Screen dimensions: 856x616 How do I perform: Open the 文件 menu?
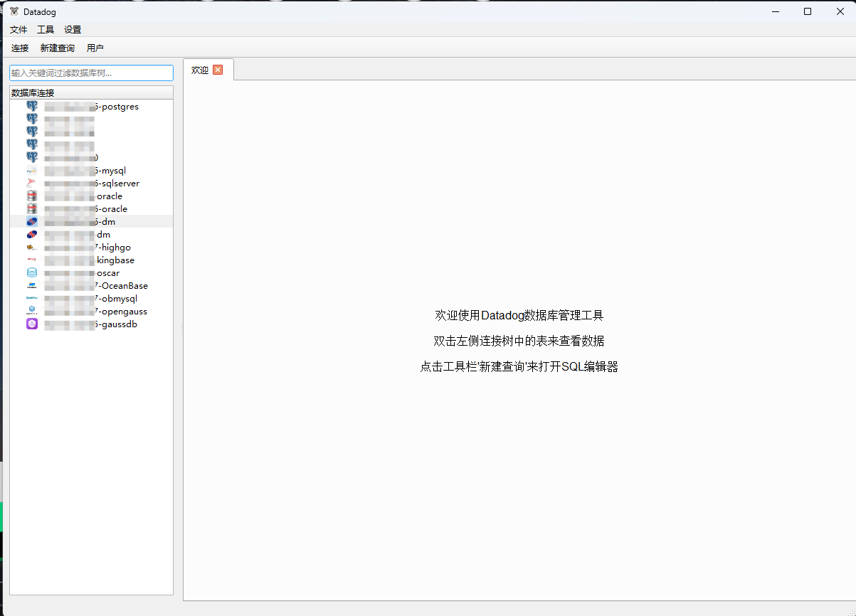(x=19, y=29)
